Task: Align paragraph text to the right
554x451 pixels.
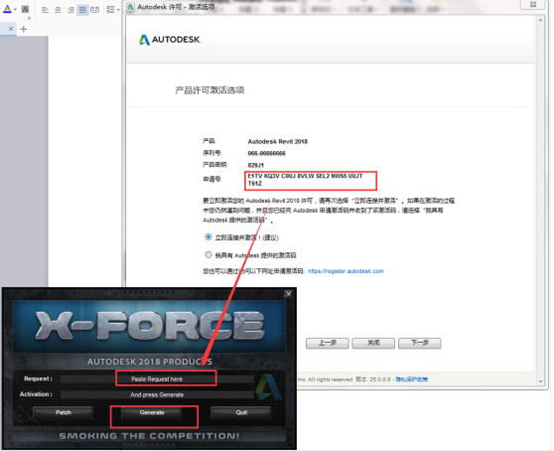Action: 71,10
